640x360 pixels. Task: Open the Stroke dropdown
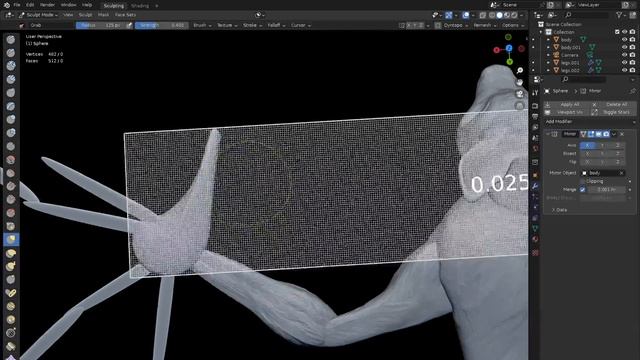252,25
